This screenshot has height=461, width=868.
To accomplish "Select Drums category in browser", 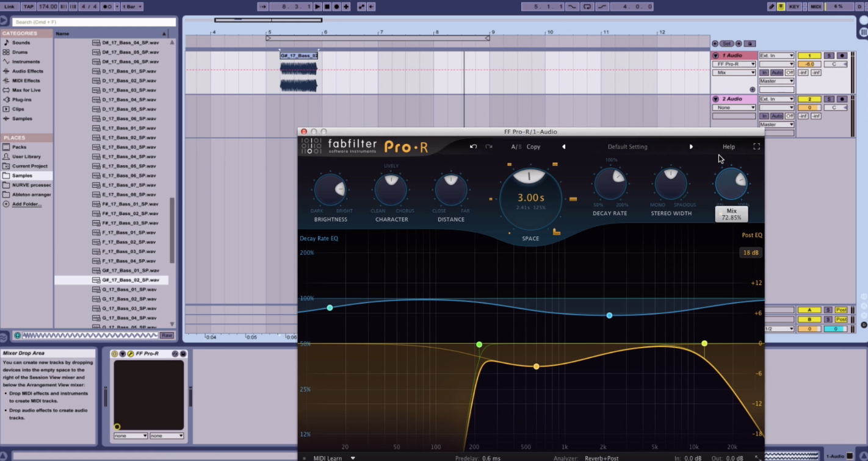I will point(20,52).
